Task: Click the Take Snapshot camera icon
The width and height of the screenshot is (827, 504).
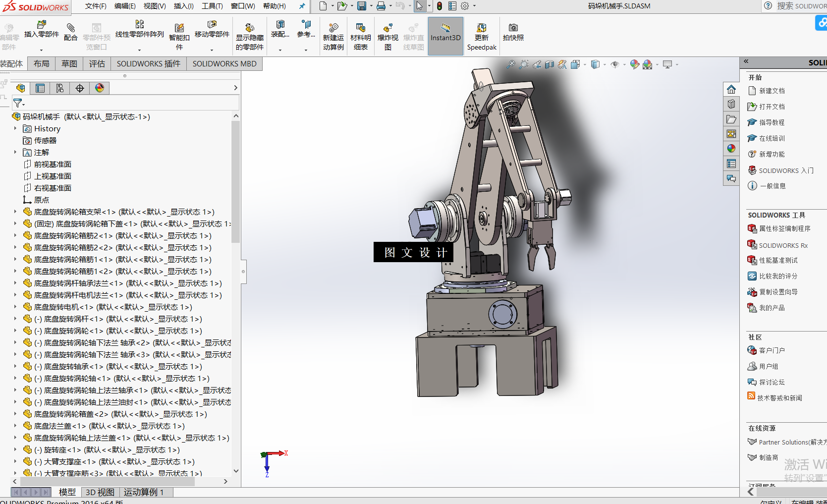Action: coord(513,28)
